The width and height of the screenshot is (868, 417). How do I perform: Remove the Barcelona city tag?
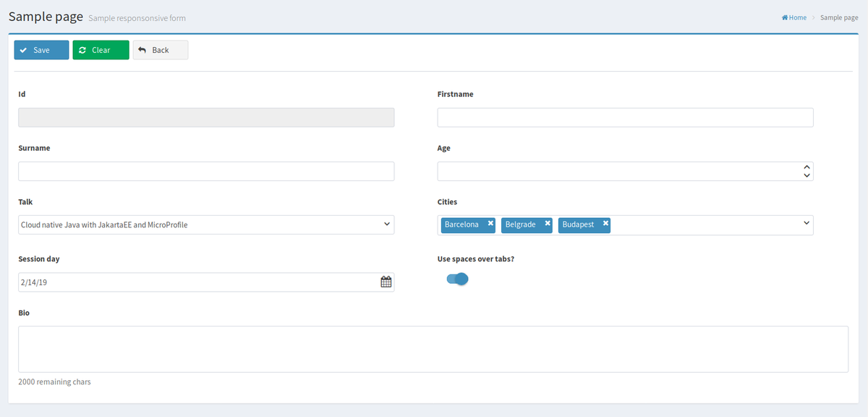tap(490, 224)
